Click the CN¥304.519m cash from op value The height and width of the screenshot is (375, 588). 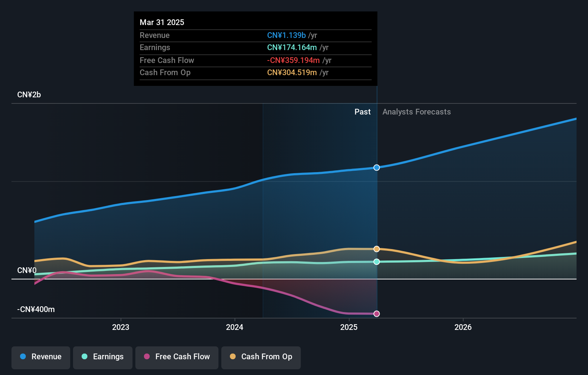[x=292, y=73]
